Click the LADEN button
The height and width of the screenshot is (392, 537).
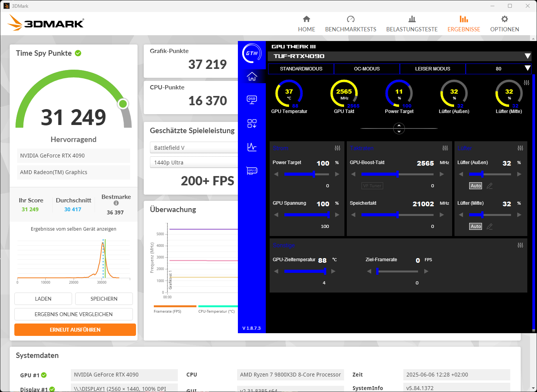point(43,299)
